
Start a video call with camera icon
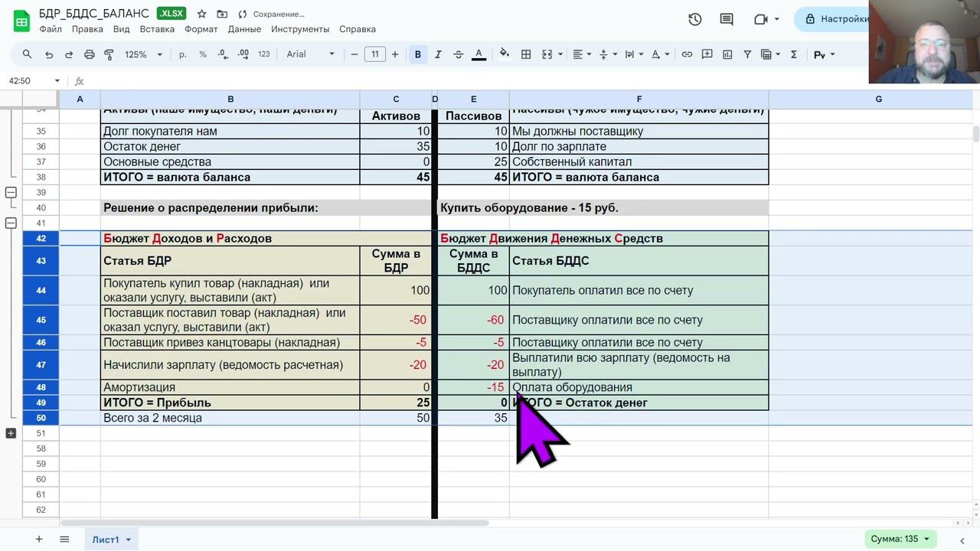(x=760, y=19)
